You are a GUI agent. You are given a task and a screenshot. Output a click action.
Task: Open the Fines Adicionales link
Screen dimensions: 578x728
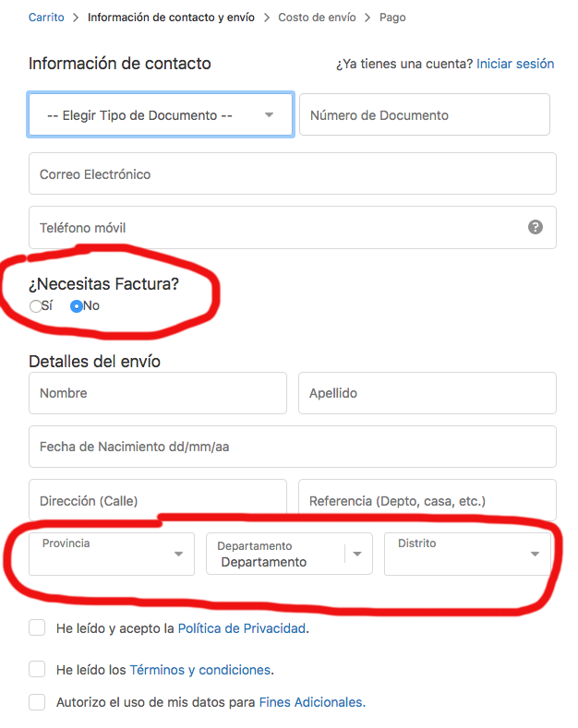310,702
